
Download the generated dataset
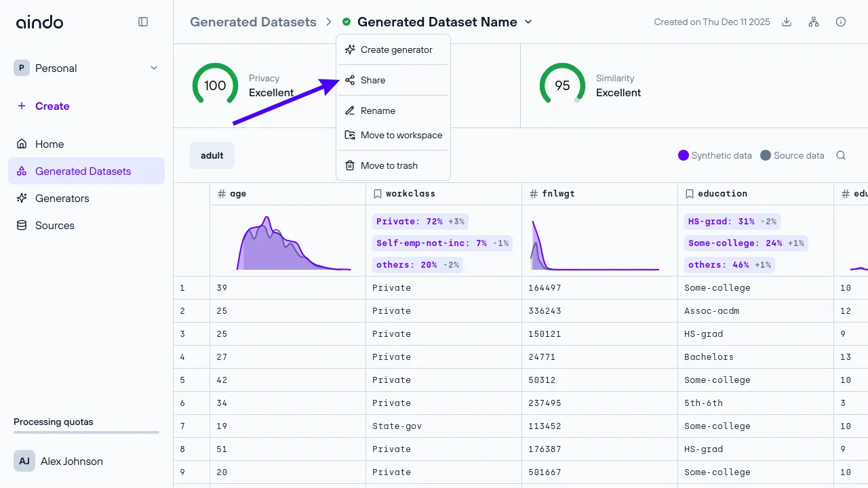tap(786, 22)
